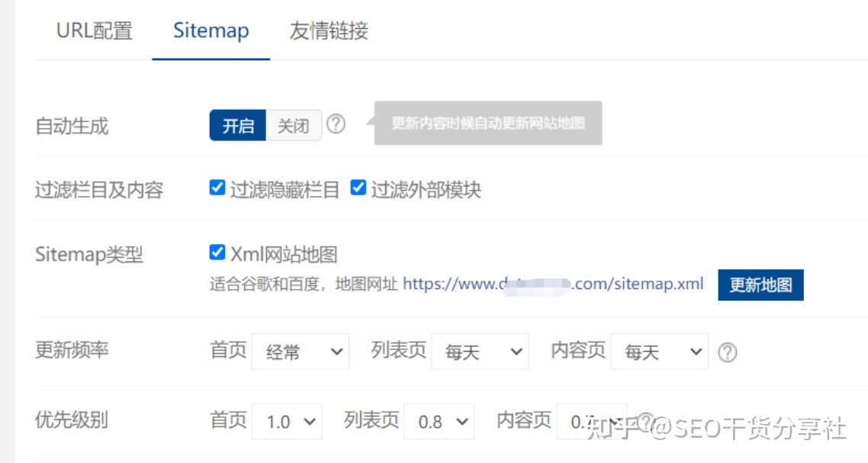The width and height of the screenshot is (868, 463).
Task: Open the 首页 priority dropdown showing 1.0
Action: [x=288, y=420]
